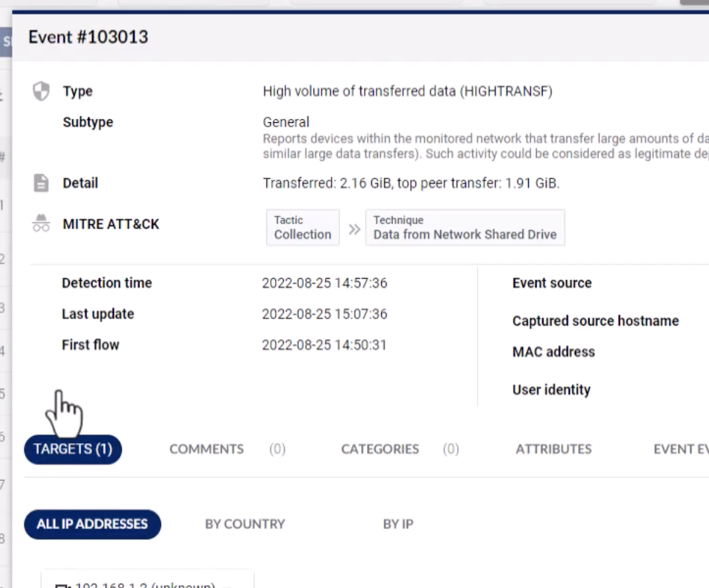
Task: Click the HIGHTRANSF type value text
Action: coord(407,91)
